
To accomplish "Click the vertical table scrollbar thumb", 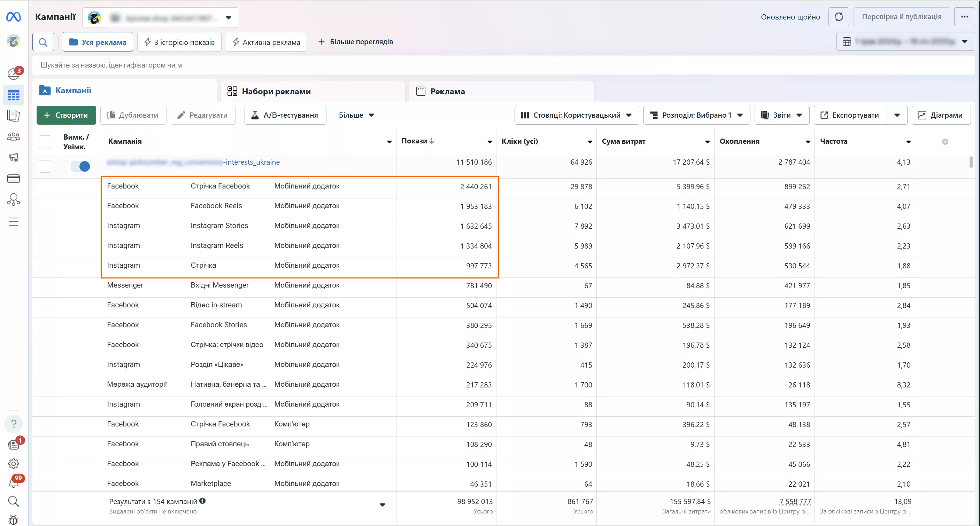I will [x=971, y=162].
